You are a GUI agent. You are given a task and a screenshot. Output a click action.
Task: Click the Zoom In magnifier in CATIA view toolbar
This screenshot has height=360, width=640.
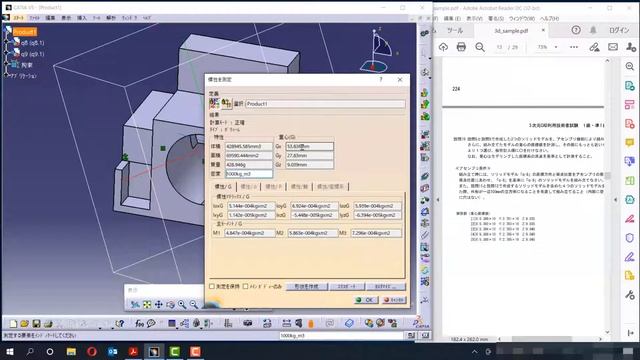click(x=182, y=304)
